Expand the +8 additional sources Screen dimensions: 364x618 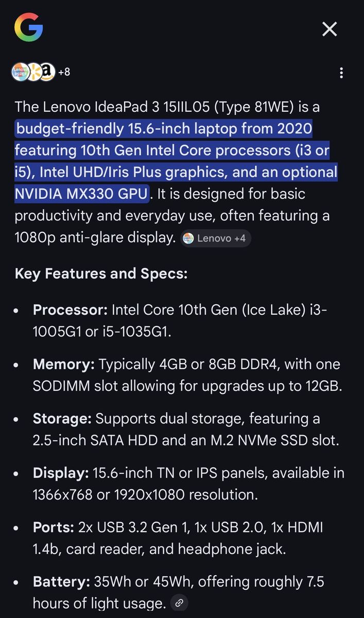[64, 72]
